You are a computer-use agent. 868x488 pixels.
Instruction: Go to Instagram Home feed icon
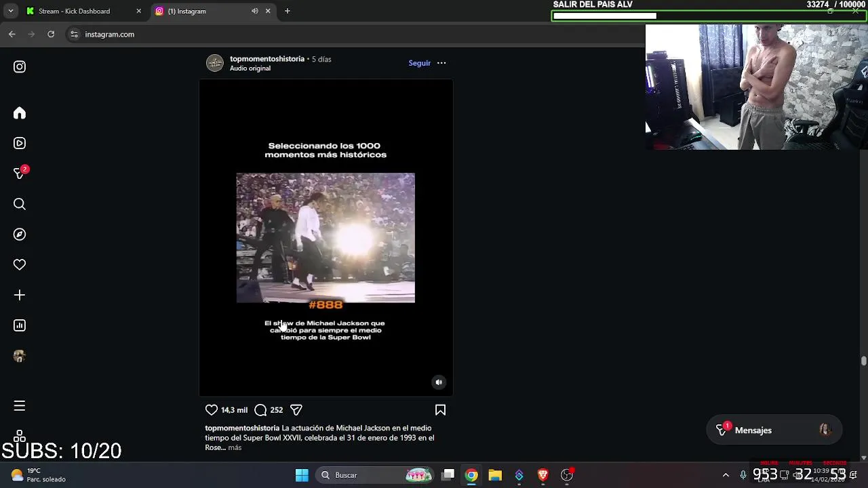coord(20,113)
